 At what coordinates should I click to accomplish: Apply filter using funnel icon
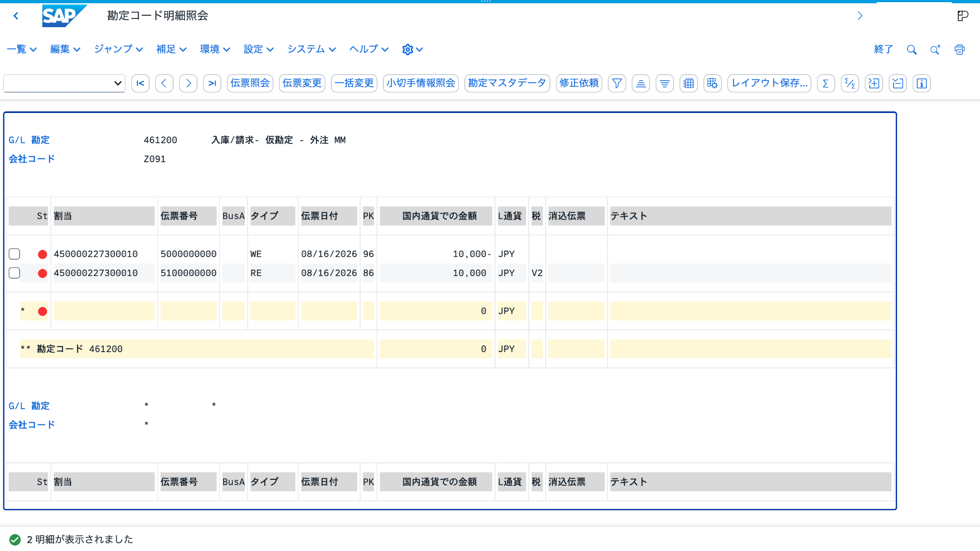pyautogui.click(x=617, y=83)
